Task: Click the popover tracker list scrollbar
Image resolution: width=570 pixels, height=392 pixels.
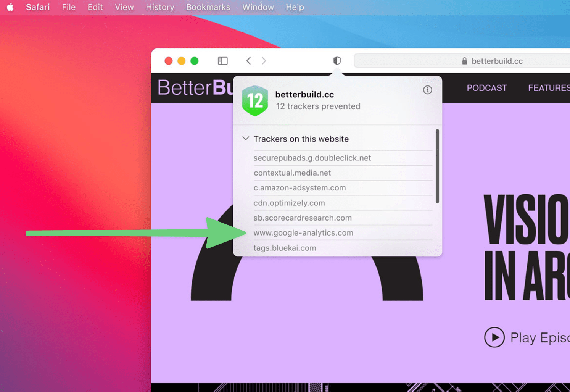Action: [x=437, y=166]
